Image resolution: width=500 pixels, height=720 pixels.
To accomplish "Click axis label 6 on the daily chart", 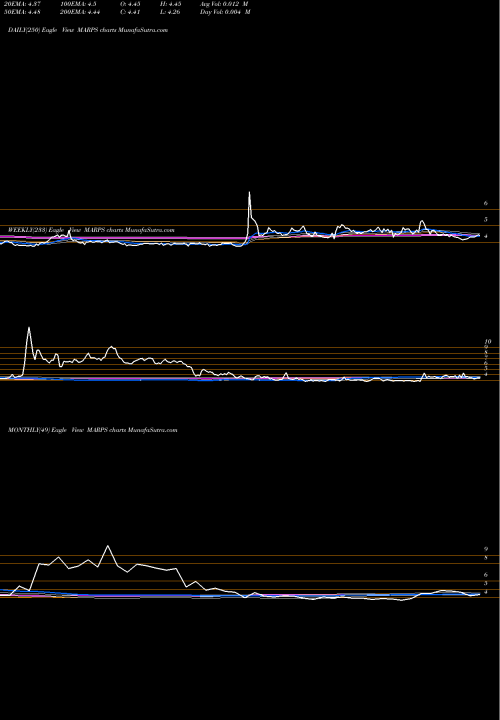I will [x=486, y=202].
